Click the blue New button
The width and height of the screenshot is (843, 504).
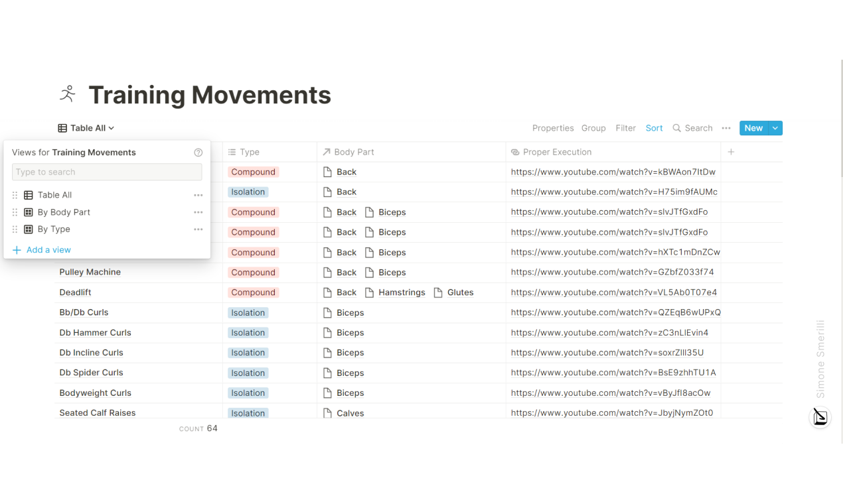[x=753, y=127]
